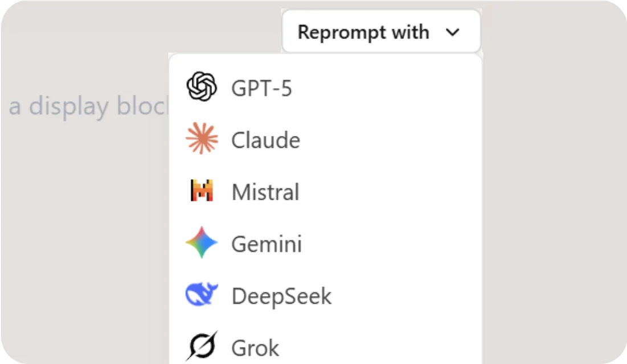
Task: Click the Grok slashed-circle icon
Action: click(202, 346)
